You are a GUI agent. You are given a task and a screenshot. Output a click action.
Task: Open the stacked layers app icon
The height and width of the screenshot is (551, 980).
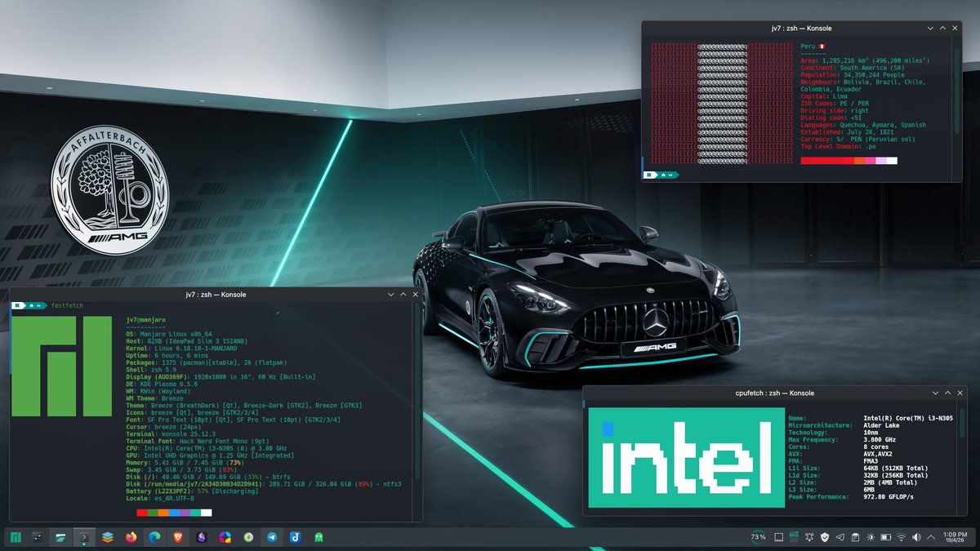(108, 537)
